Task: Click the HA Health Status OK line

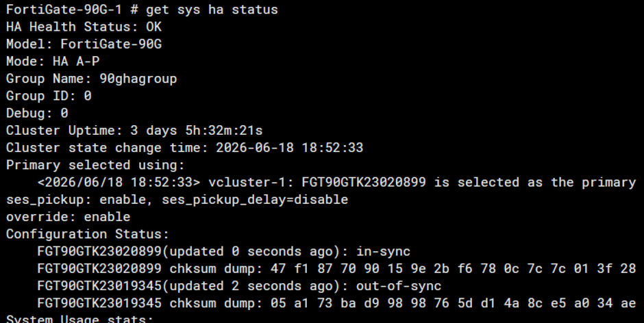Action: 84,27
